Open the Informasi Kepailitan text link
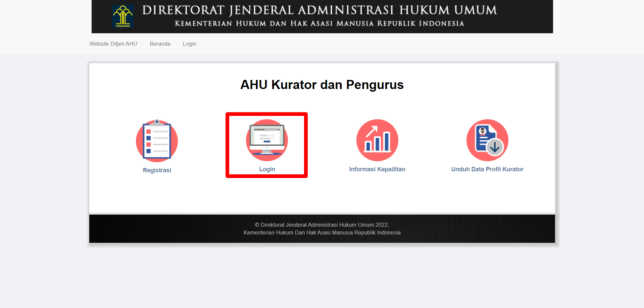The width and height of the screenshot is (644, 308). point(377,169)
